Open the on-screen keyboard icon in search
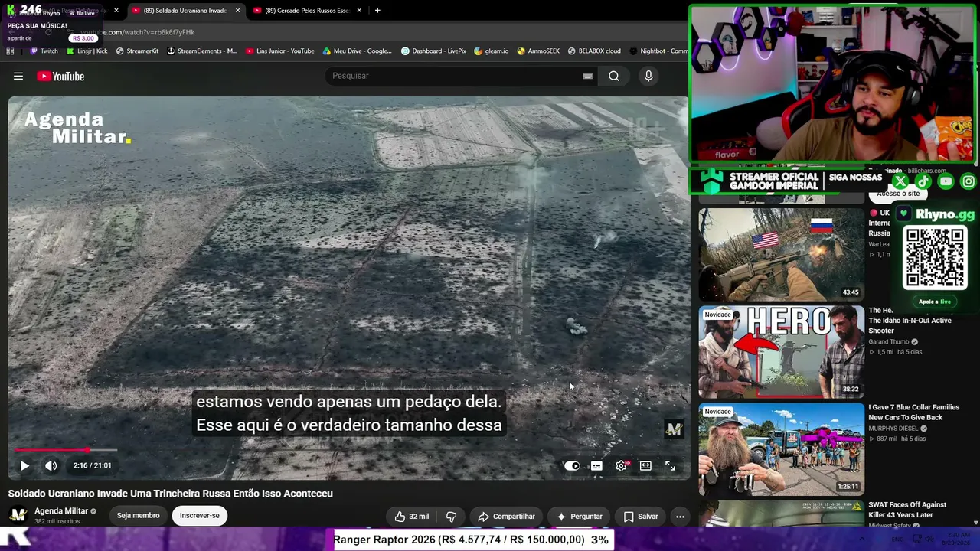 (587, 76)
